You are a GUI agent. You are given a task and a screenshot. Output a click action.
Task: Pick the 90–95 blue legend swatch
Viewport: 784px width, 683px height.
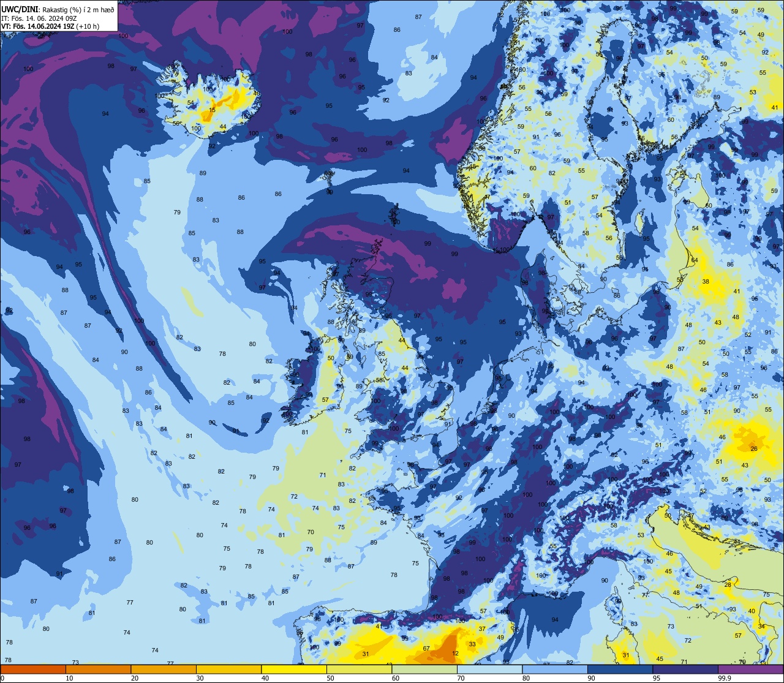pyautogui.click(x=620, y=669)
